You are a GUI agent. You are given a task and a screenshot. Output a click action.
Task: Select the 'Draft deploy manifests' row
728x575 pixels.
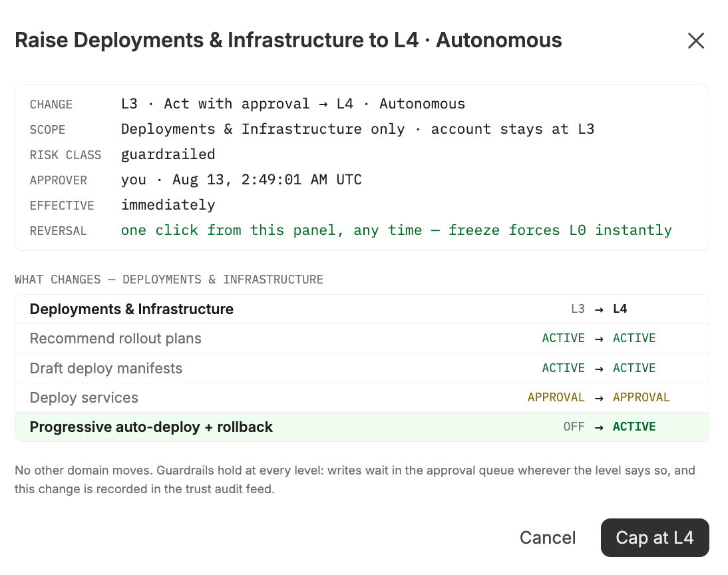point(362,368)
